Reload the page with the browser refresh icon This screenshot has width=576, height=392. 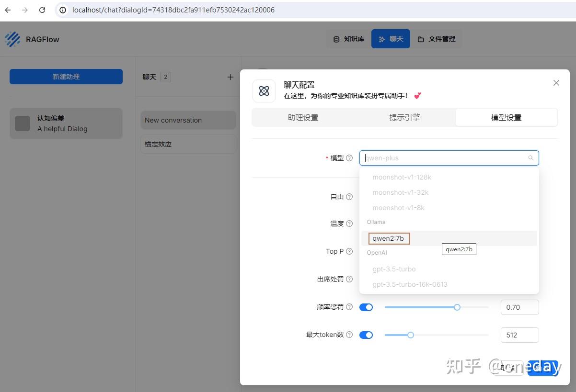tap(42, 10)
